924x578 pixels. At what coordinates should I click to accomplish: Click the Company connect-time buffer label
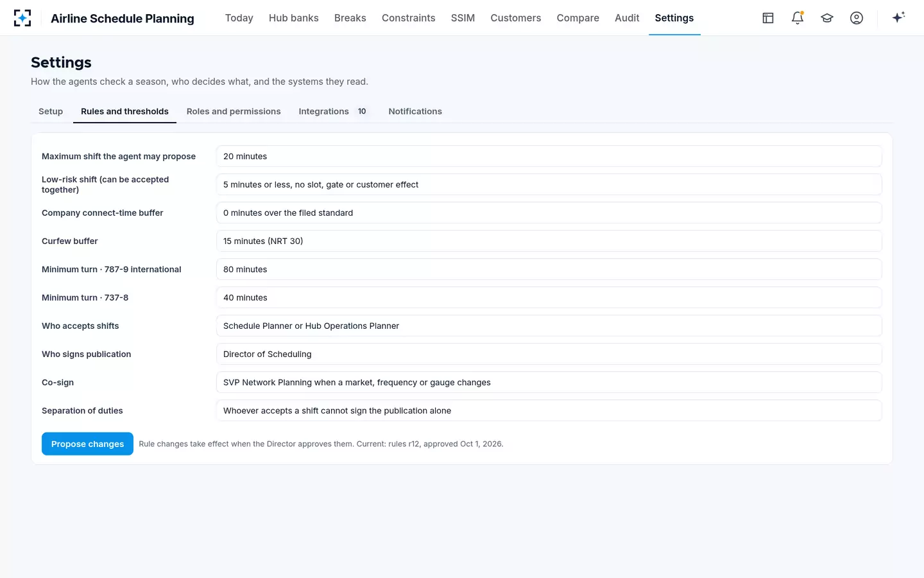pos(103,213)
